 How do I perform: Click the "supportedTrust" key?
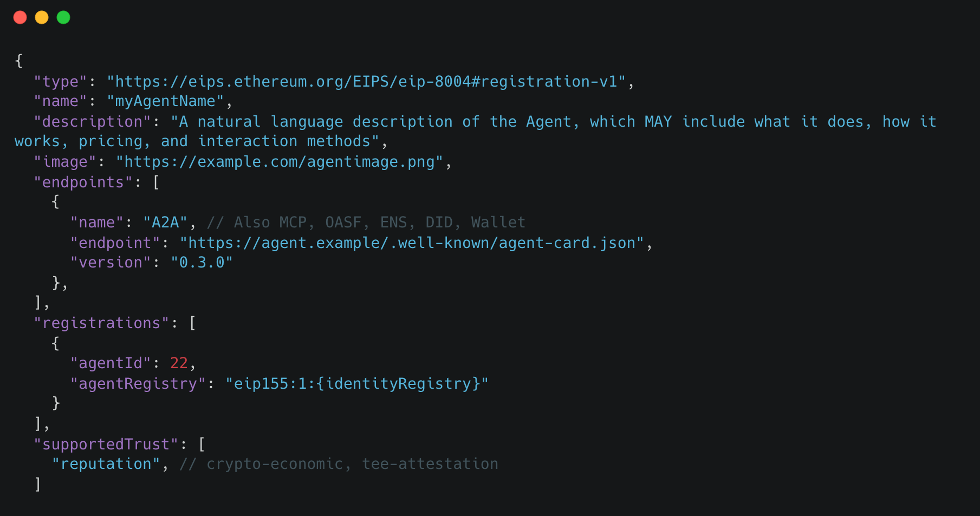106,444
